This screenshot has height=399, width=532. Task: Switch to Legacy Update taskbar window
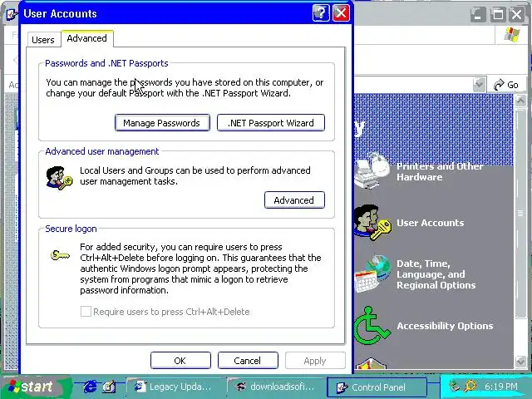[x=175, y=387]
